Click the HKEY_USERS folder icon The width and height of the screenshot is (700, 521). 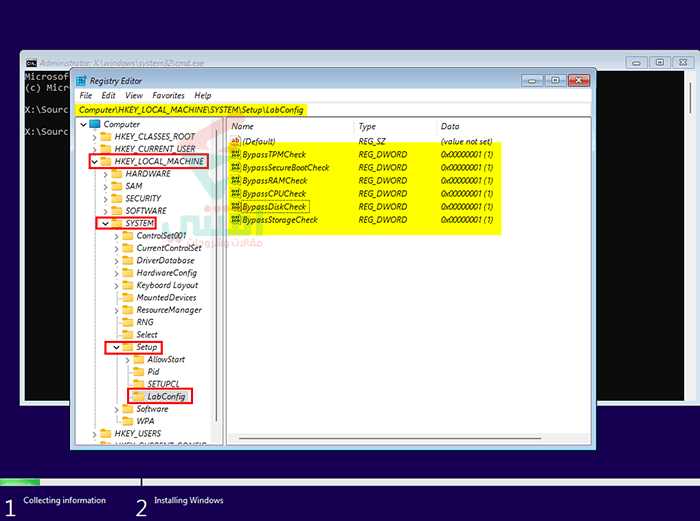point(106,433)
